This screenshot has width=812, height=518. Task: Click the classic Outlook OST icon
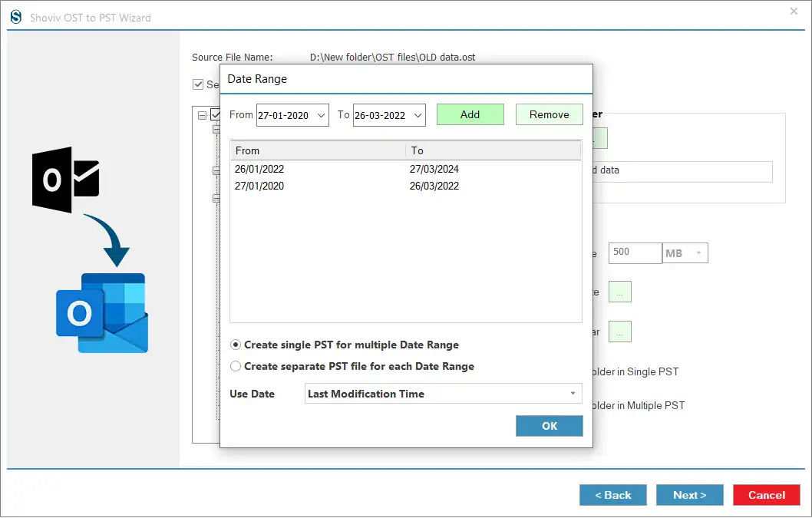pyautogui.click(x=66, y=180)
